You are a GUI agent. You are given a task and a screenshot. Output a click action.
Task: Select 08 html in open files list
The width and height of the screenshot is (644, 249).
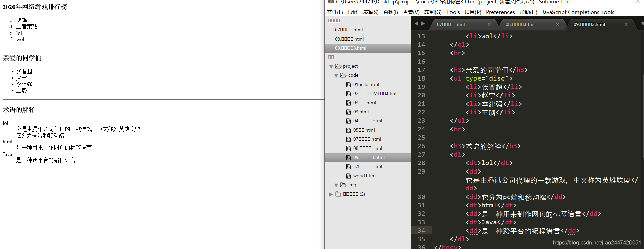tap(349, 39)
